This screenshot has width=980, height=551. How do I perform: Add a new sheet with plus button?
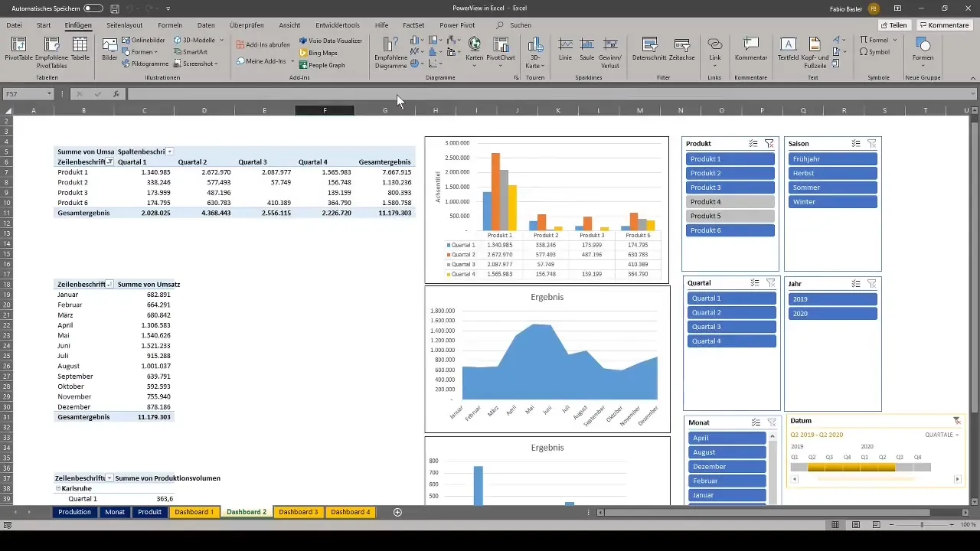(x=397, y=512)
